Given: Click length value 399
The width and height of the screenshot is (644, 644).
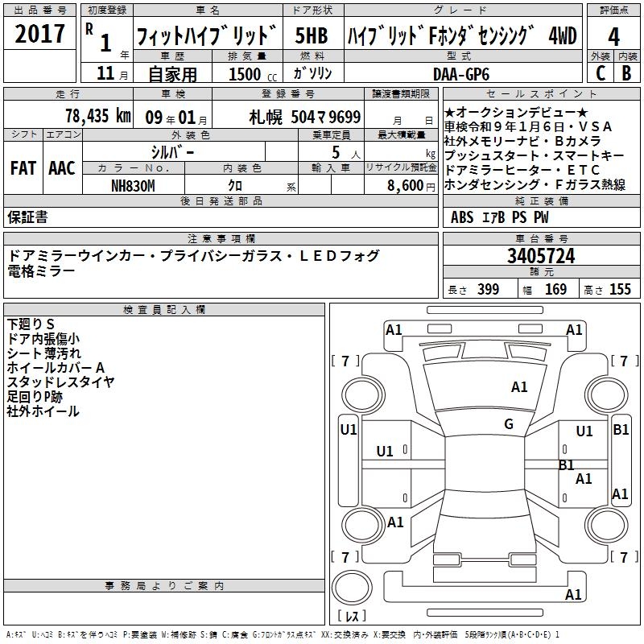Looking at the screenshot, I should coord(488,289).
